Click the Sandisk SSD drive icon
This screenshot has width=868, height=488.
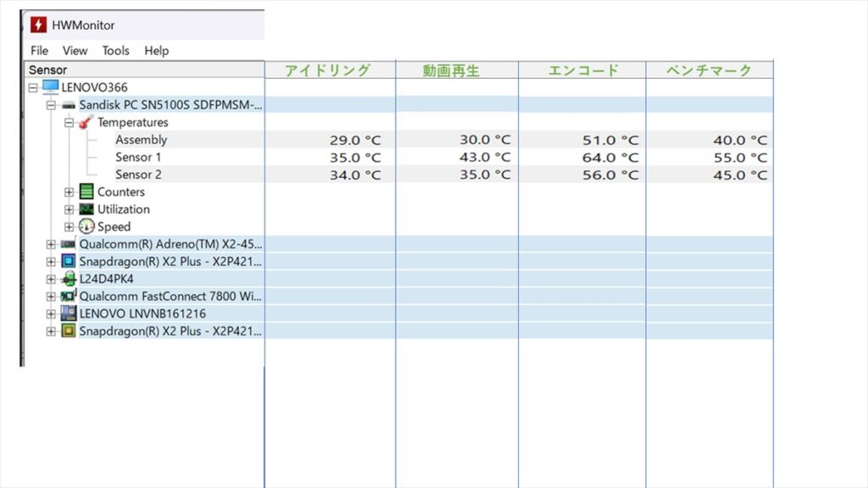pyautogui.click(x=69, y=105)
